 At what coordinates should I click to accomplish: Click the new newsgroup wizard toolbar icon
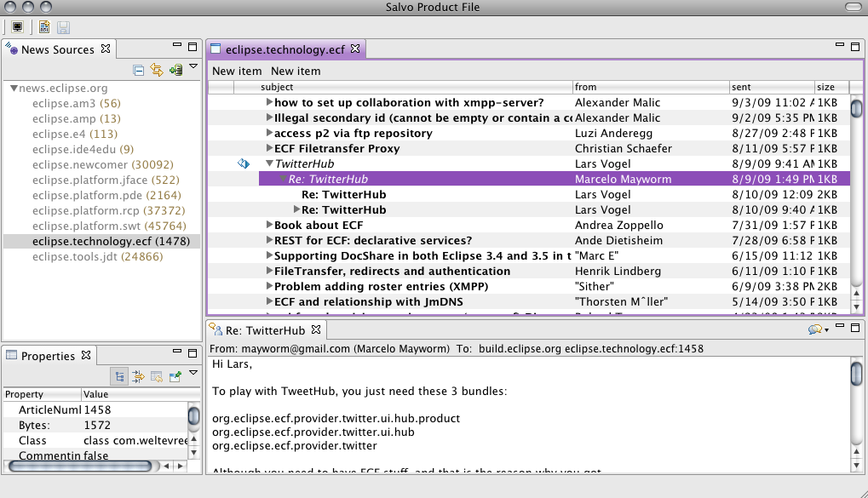[x=43, y=26]
